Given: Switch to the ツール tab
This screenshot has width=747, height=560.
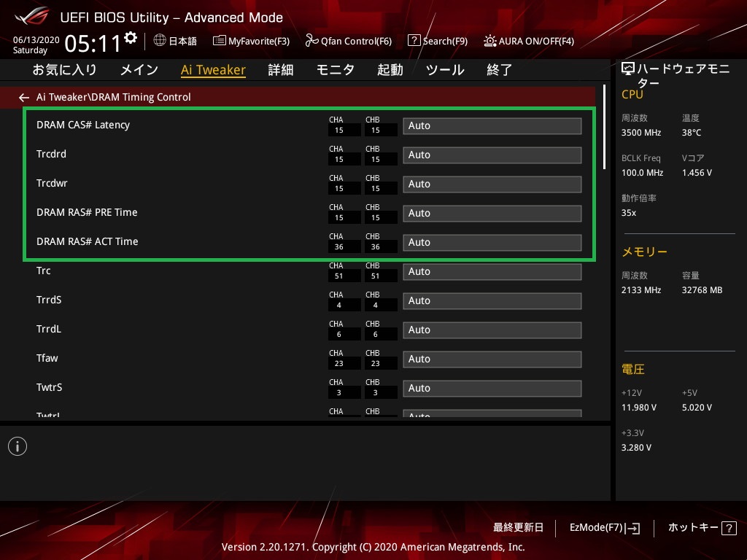Looking at the screenshot, I should coord(445,70).
